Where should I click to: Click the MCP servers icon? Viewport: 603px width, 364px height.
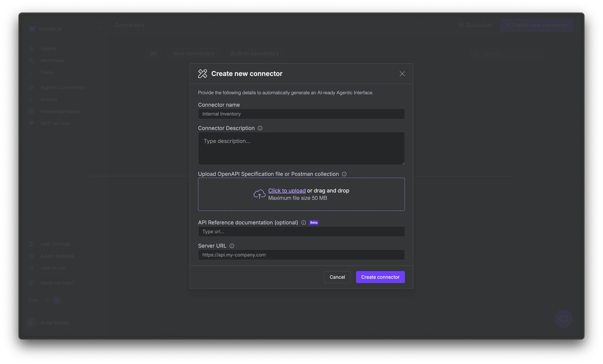pyautogui.click(x=31, y=123)
